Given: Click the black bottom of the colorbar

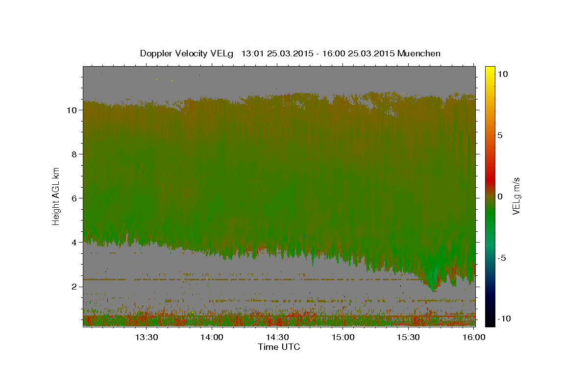Looking at the screenshot, I should coord(490,322).
